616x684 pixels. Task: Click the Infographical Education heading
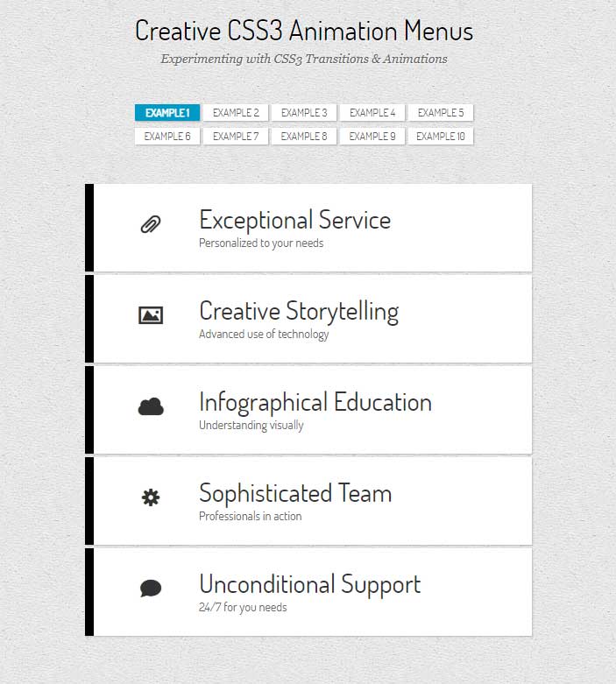point(315,403)
